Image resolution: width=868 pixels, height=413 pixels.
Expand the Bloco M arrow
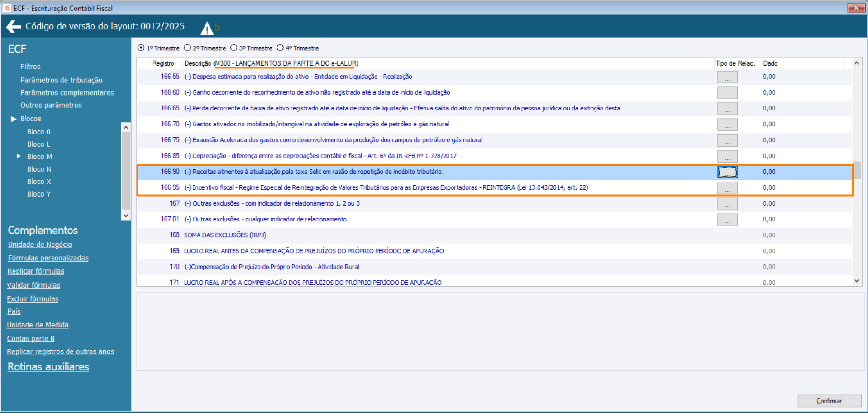tap(19, 156)
